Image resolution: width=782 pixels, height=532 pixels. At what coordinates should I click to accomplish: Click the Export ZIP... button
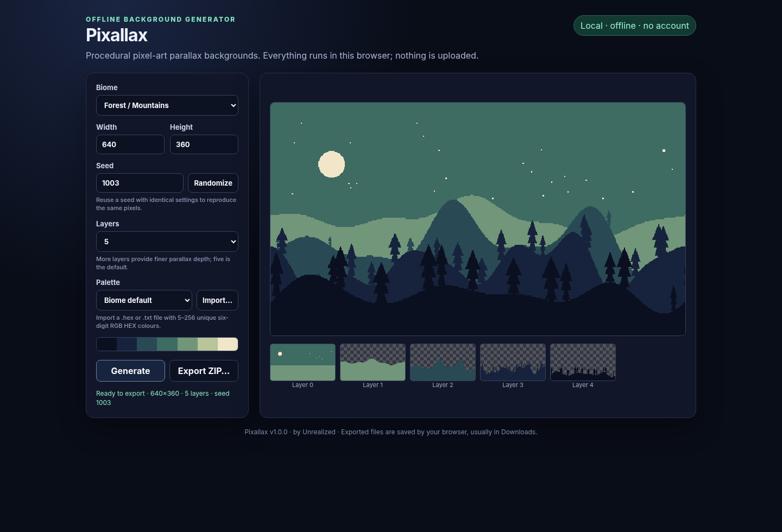tap(204, 371)
